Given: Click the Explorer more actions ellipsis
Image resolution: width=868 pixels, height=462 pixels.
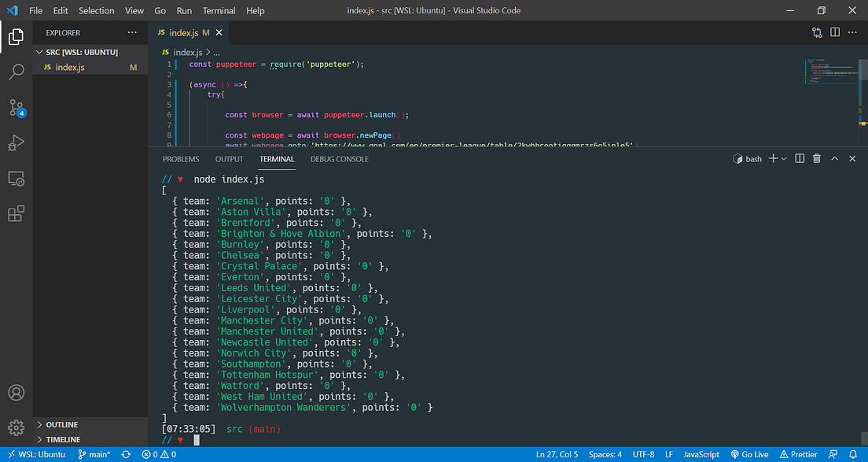Looking at the screenshot, I should point(132,33).
